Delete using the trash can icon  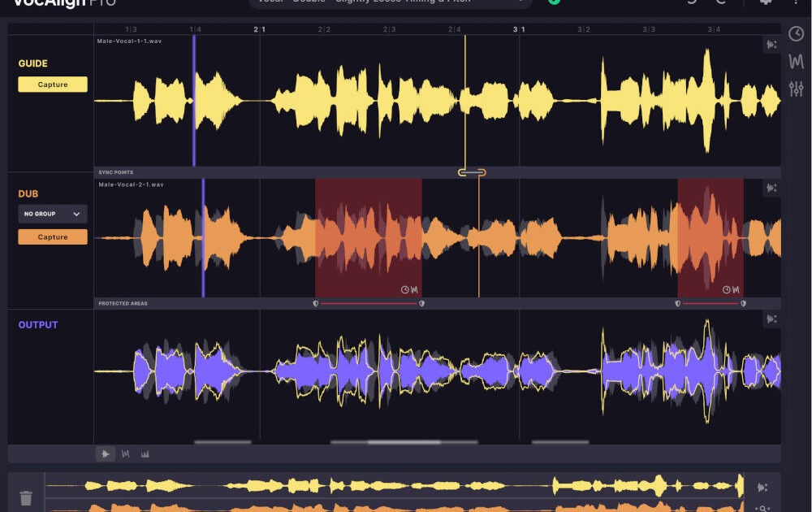click(x=26, y=497)
